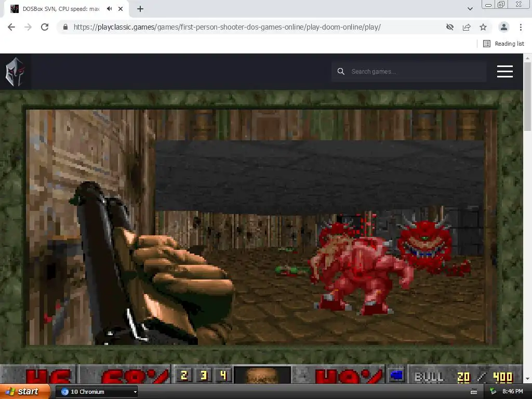Click weapon slot number 3
The width and height of the screenshot is (532, 399).
(x=204, y=375)
